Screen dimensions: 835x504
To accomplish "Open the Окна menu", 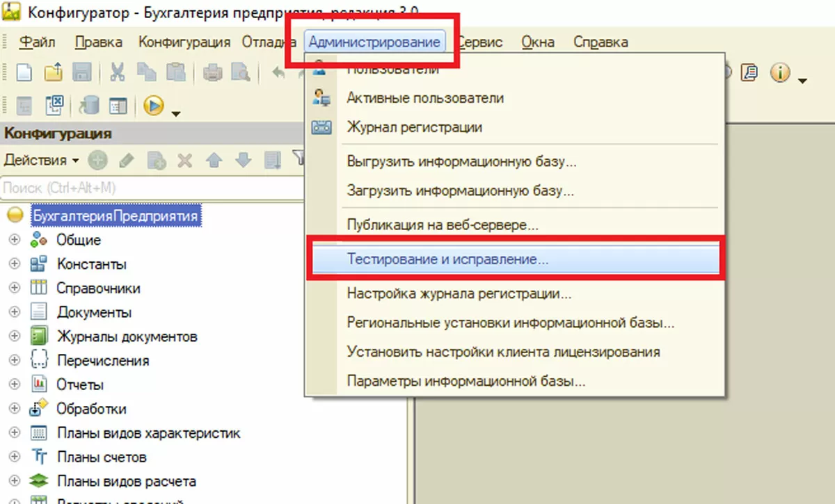I will point(538,42).
